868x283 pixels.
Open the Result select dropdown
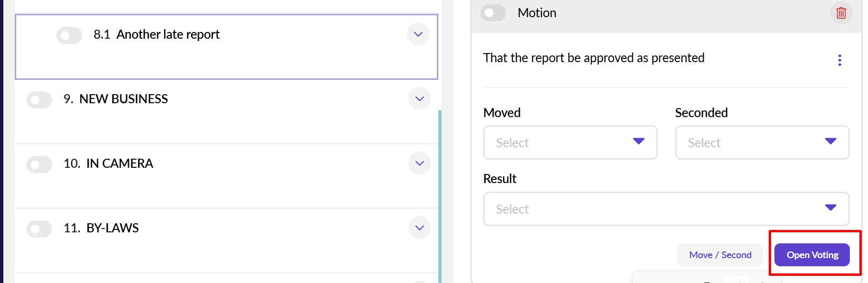[x=666, y=209]
